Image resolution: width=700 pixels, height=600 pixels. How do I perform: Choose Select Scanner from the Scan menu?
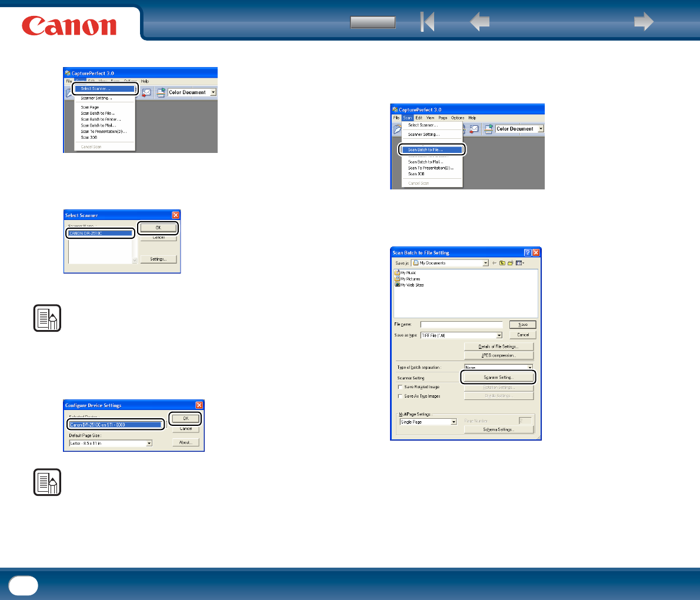pos(105,89)
